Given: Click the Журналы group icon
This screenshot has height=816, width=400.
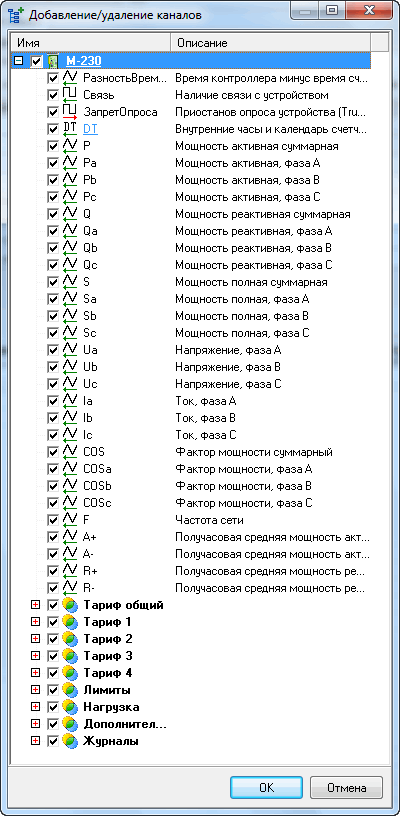Looking at the screenshot, I should point(69,741).
